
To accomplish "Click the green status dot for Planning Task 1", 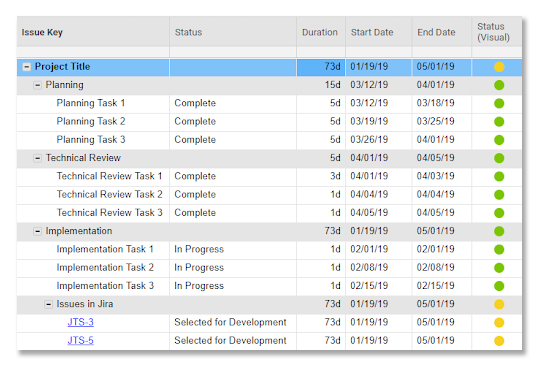I will [499, 103].
